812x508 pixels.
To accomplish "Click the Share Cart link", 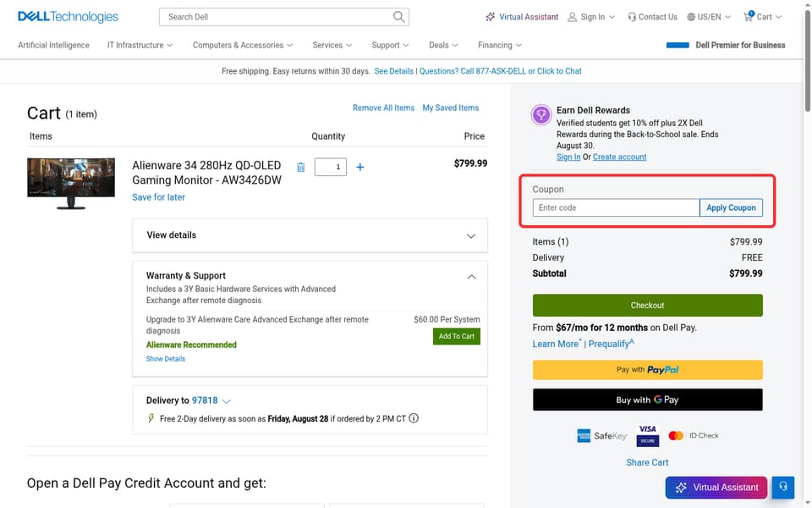I will 647,462.
